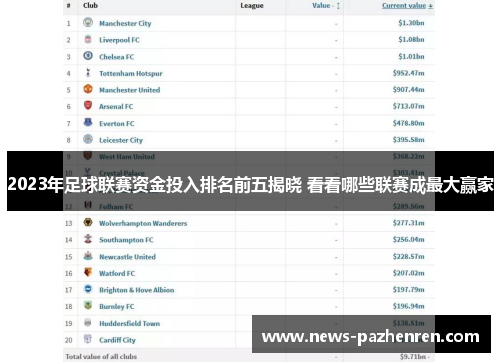Viewport: 500px width, 362px height.
Task: Click the Everton FC crest icon
Action: tap(88, 122)
